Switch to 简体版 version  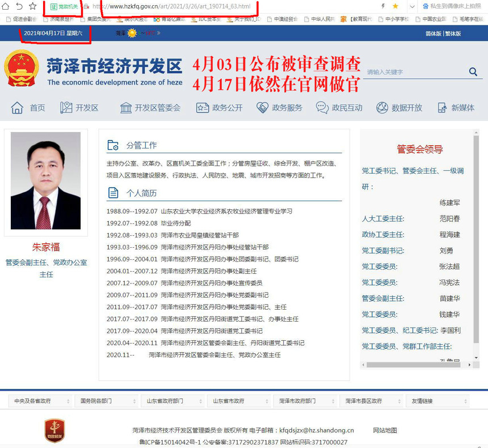tap(434, 33)
